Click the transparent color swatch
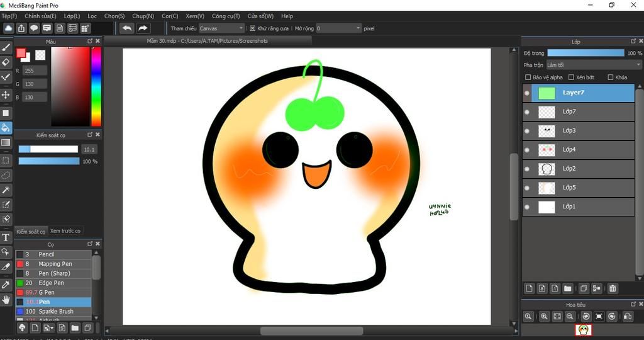 pyautogui.click(x=40, y=55)
